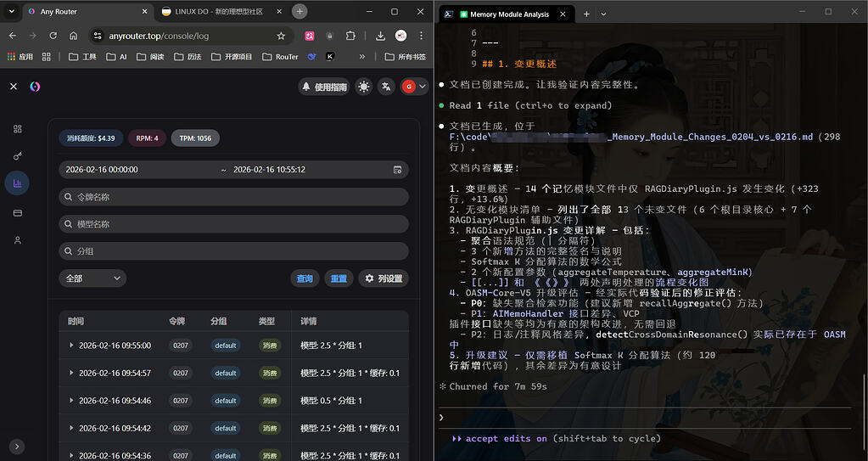Show hidden bookmarks with double chevron

362,57
